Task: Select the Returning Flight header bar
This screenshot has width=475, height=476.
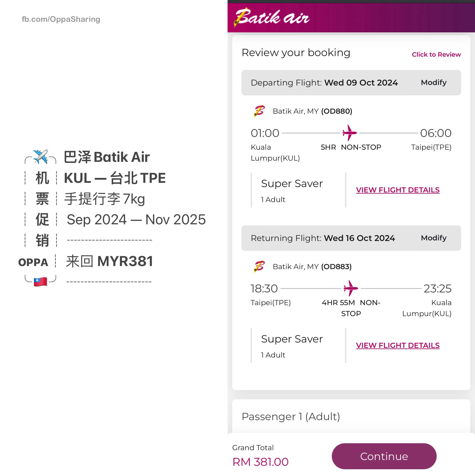Action: tap(351, 238)
